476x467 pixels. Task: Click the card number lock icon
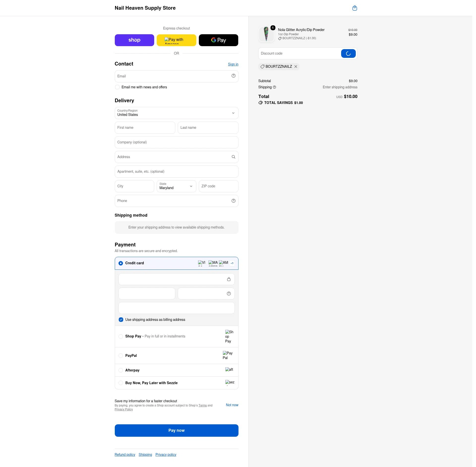click(229, 279)
